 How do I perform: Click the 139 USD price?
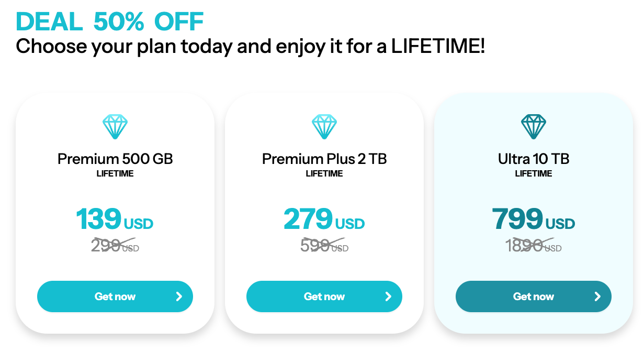(x=115, y=219)
